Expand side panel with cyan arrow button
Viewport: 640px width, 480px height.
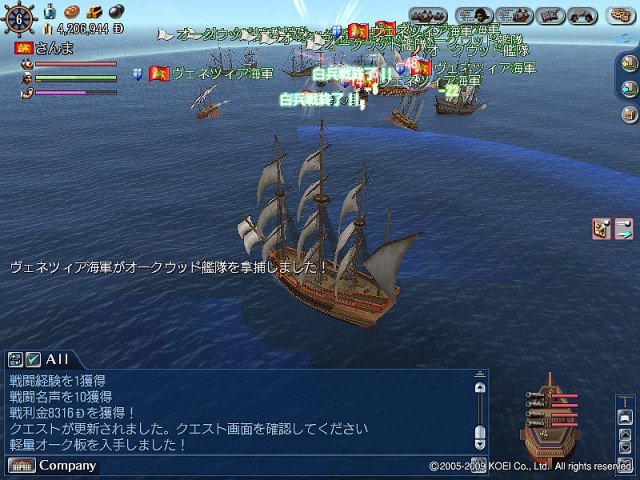tap(629, 89)
